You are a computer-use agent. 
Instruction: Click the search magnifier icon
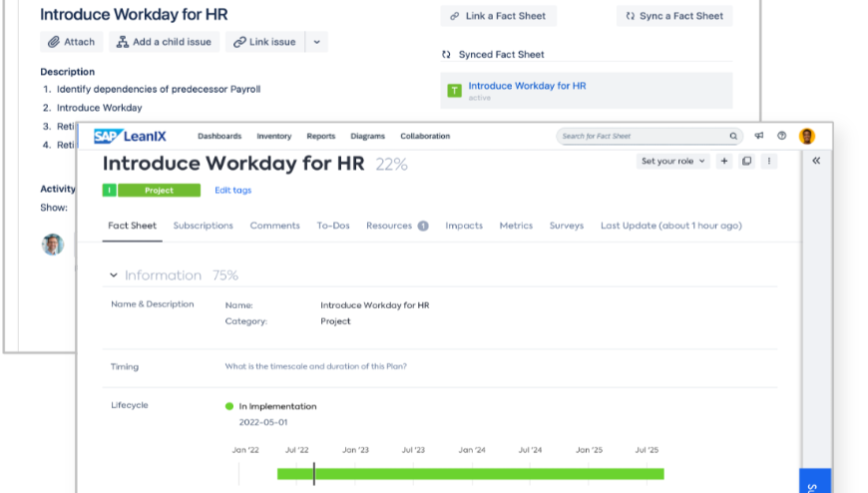pos(733,136)
